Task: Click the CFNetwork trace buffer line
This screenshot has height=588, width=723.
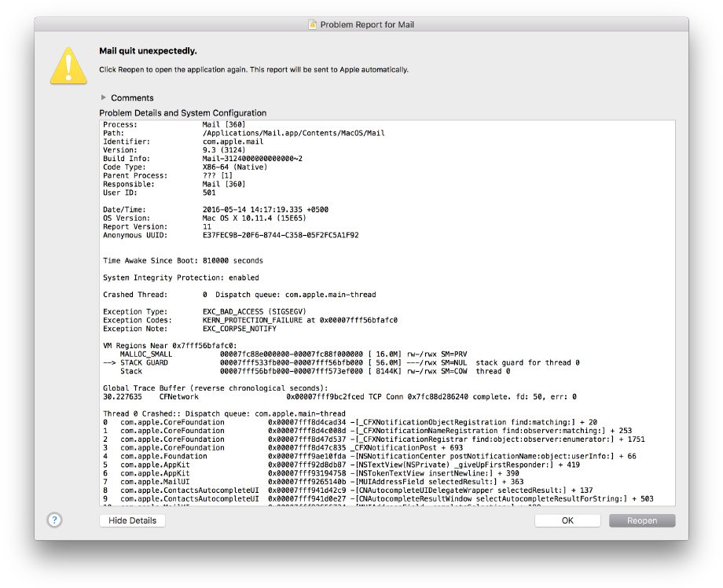Action: click(x=339, y=397)
